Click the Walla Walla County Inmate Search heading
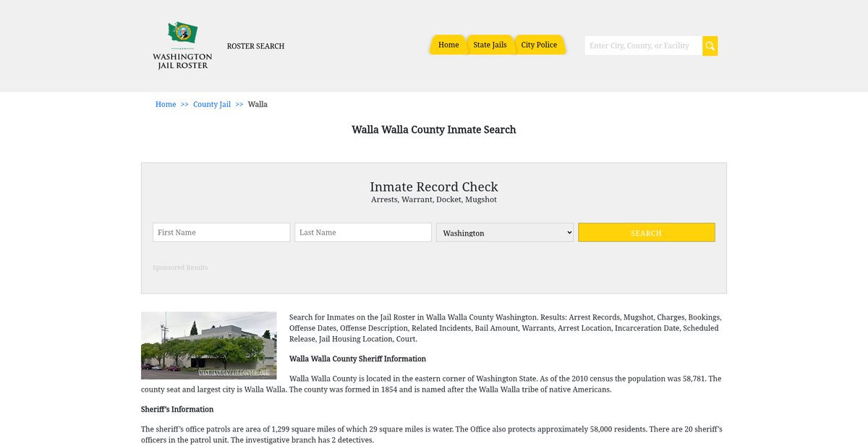 pos(434,130)
